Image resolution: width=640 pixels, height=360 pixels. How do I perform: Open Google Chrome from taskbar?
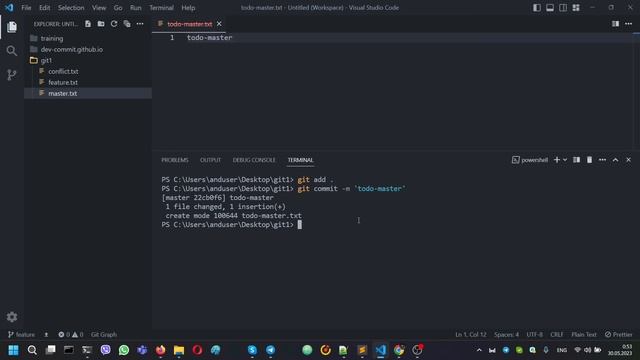click(x=399, y=350)
